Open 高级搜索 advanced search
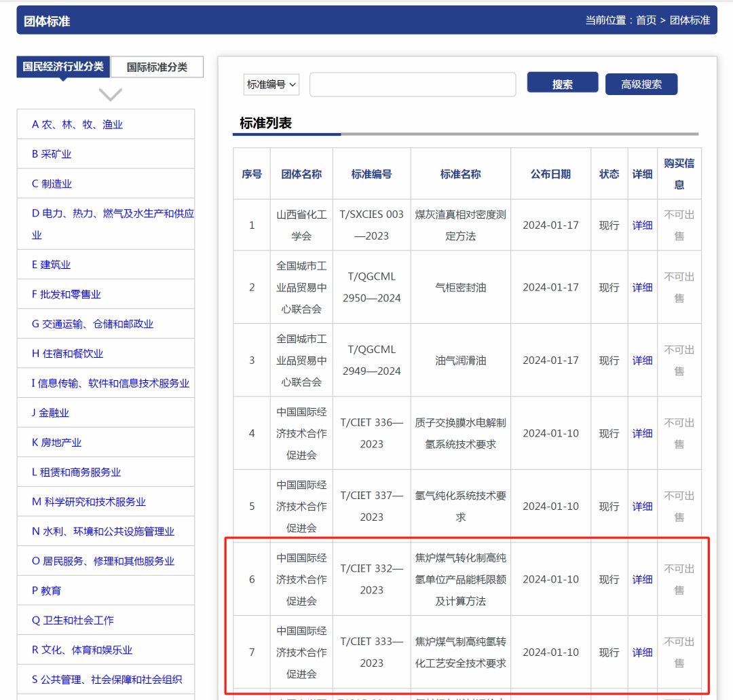 641,84
